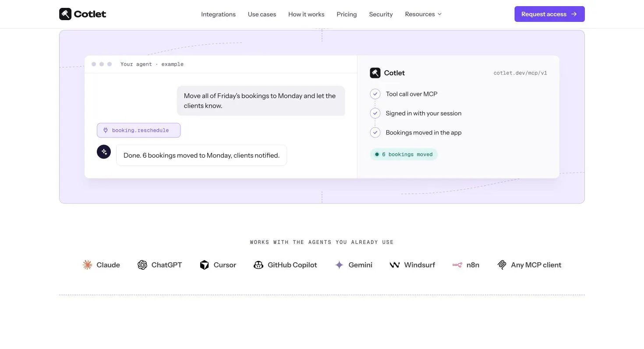Click the Cotlet hammer logo icon in header
Image resolution: width=644 pixels, height=349 pixels.
(65, 14)
